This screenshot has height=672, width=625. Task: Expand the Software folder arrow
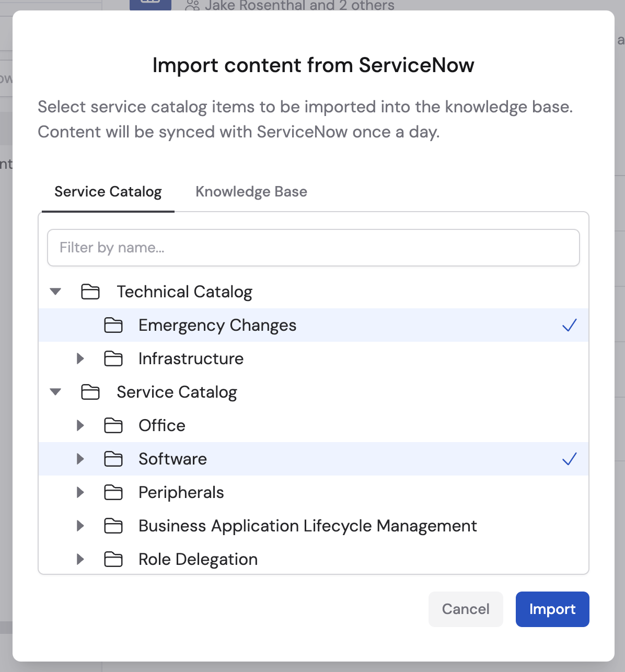click(x=80, y=459)
